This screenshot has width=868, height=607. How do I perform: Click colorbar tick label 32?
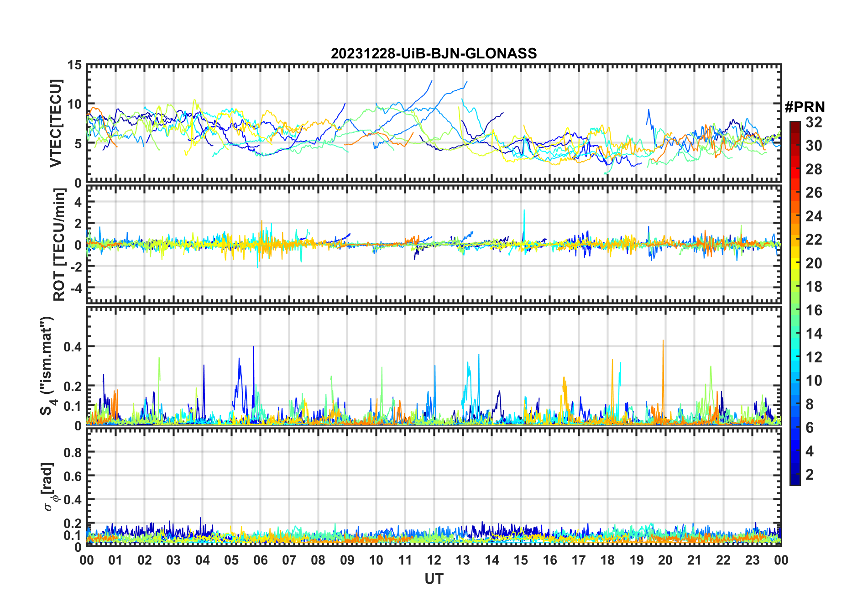[814, 122]
